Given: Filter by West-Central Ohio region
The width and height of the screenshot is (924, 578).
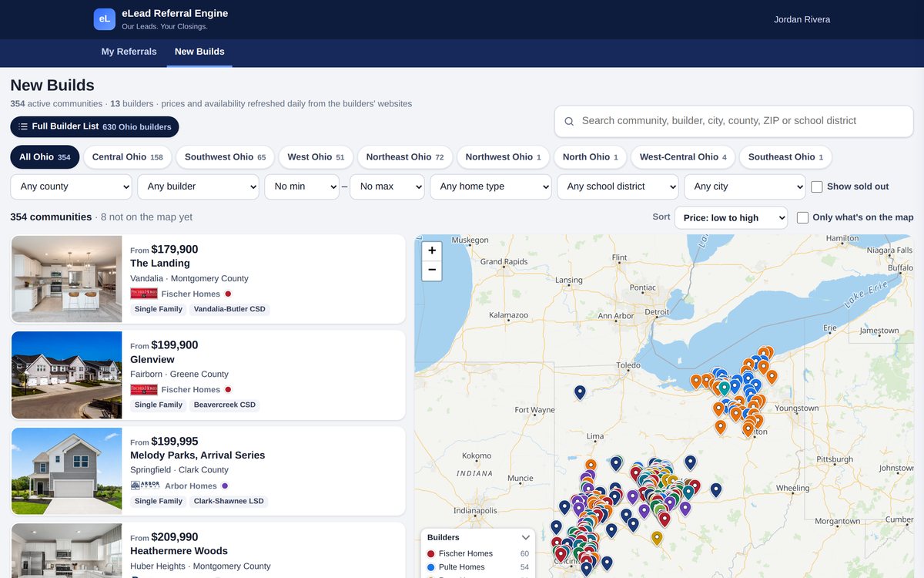Looking at the screenshot, I should (x=683, y=156).
